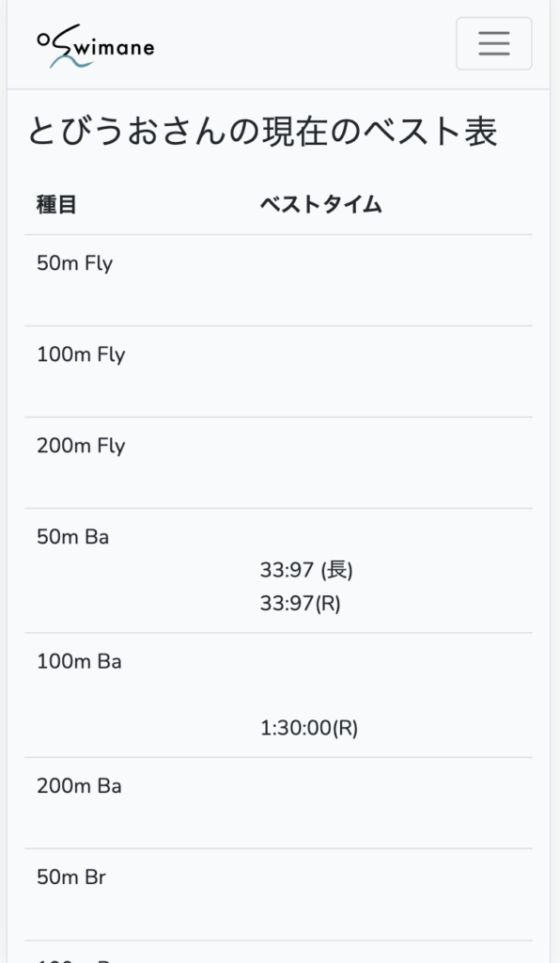The height and width of the screenshot is (963, 560).
Task: Open the hamburger navigation menu
Action: 493,43
